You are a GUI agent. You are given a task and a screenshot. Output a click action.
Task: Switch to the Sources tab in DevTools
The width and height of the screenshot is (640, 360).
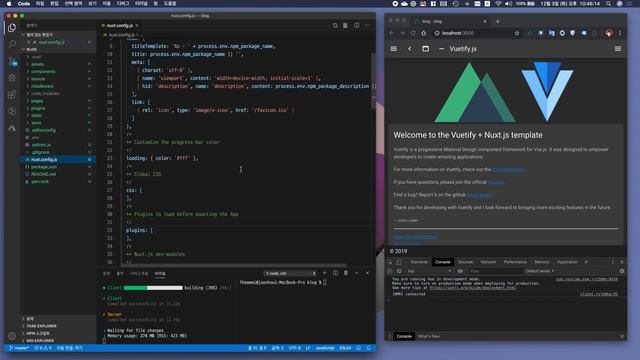coord(465,262)
